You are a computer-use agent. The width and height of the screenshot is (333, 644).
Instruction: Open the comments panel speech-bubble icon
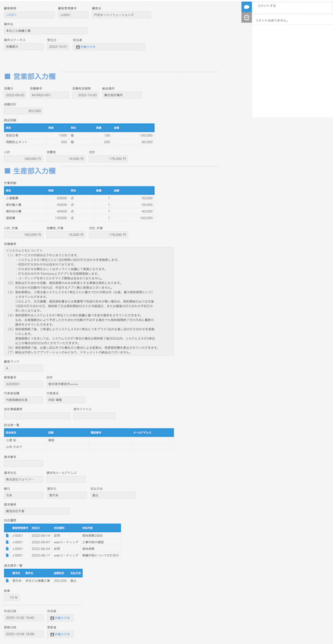click(x=247, y=7)
